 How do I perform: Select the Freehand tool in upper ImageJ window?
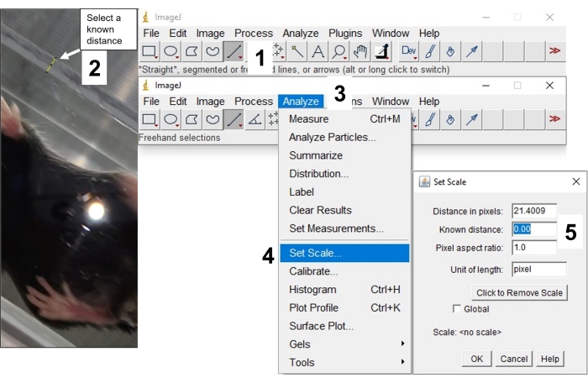point(213,51)
